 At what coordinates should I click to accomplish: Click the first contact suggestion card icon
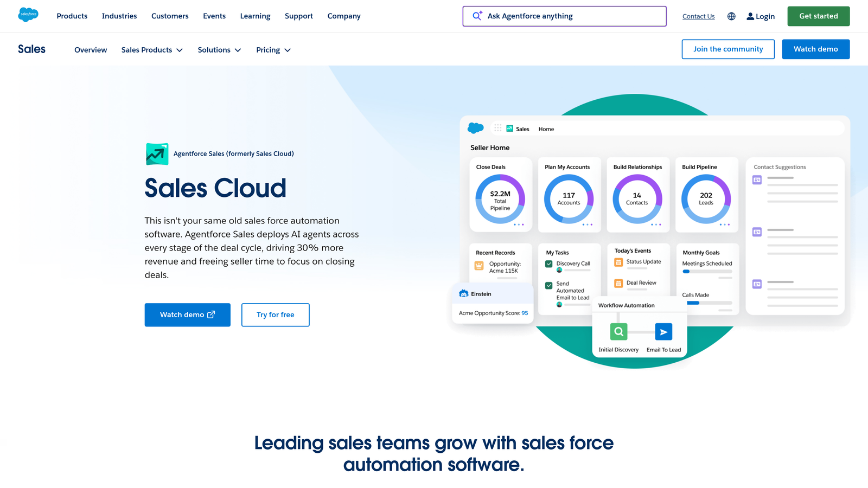(x=757, y=179)
